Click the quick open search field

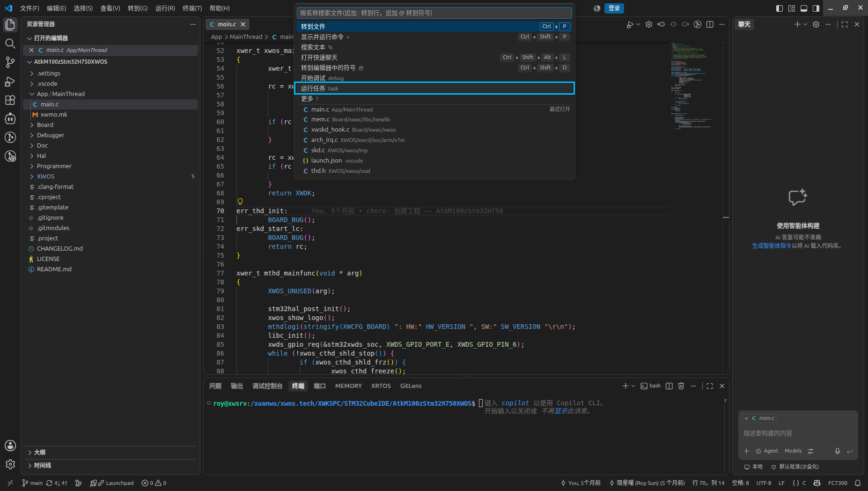point(434,13)
